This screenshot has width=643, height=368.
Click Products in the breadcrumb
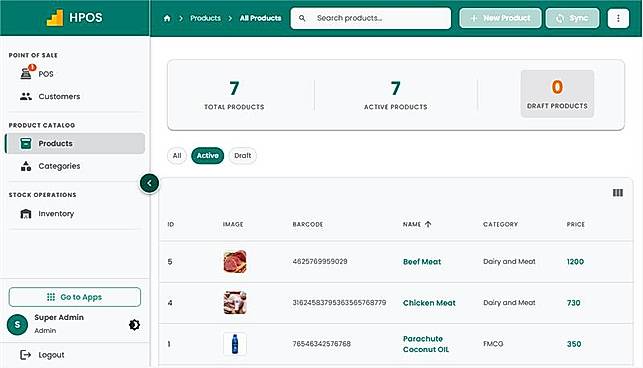205,18
